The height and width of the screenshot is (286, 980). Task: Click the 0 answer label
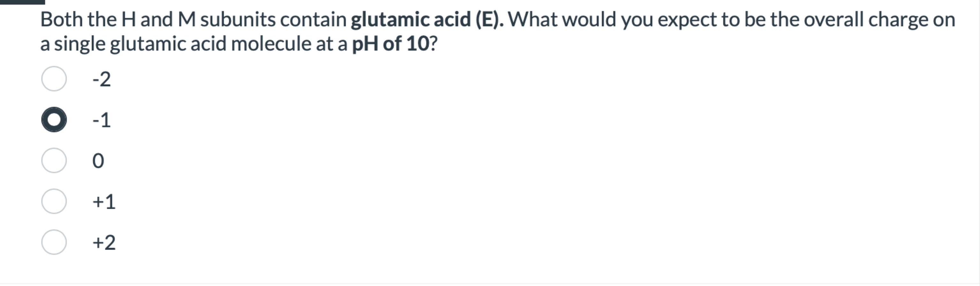[99, 161]
